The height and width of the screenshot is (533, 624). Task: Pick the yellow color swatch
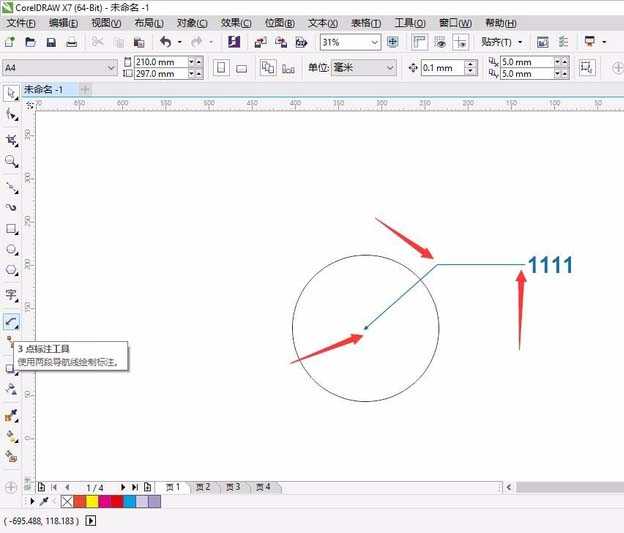pyautogui.click(x=92, y=501)
